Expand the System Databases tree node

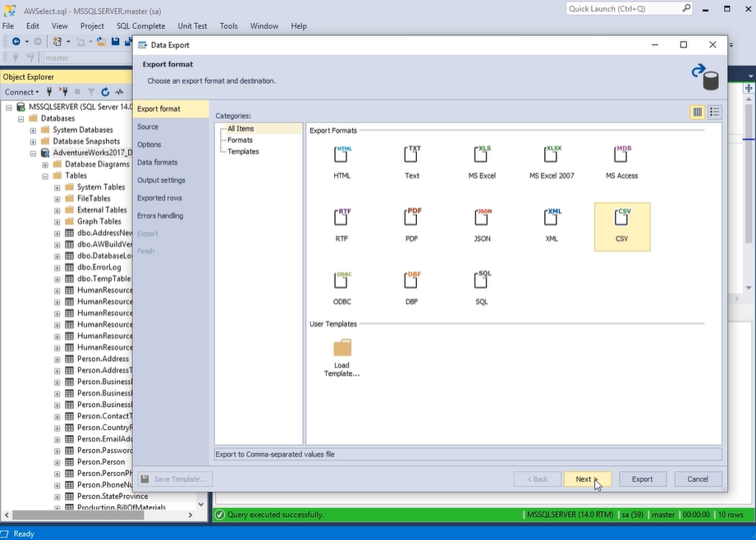point(33,130)
